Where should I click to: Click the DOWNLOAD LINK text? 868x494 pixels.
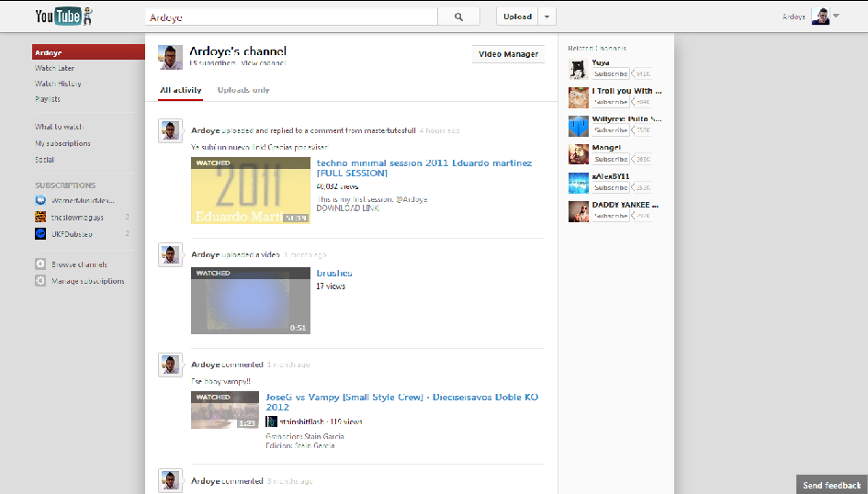coord(347,208)
